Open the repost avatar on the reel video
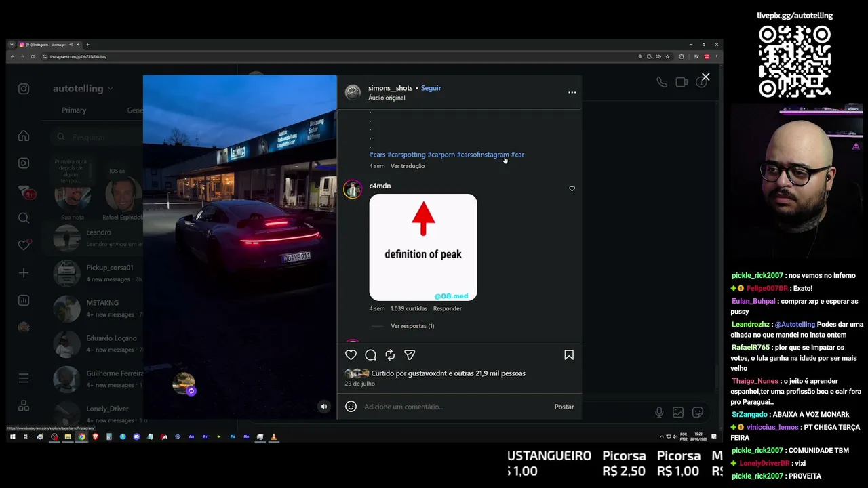The image size is (868, 488). (184, 384)
